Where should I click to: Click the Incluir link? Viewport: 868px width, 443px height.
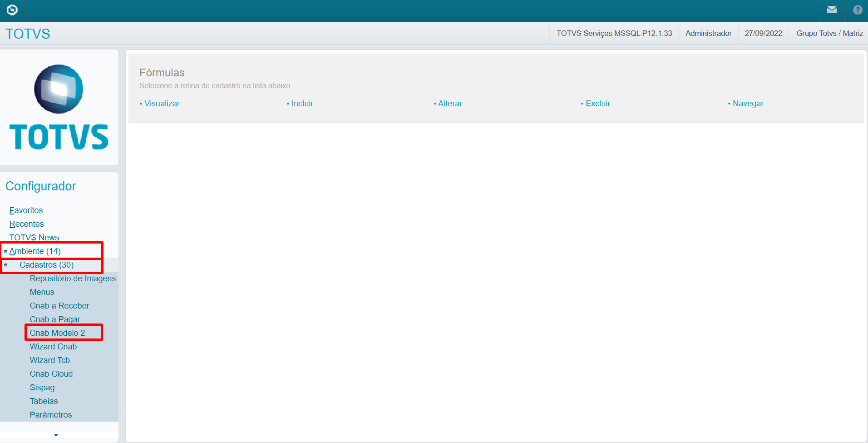point(302,104)
